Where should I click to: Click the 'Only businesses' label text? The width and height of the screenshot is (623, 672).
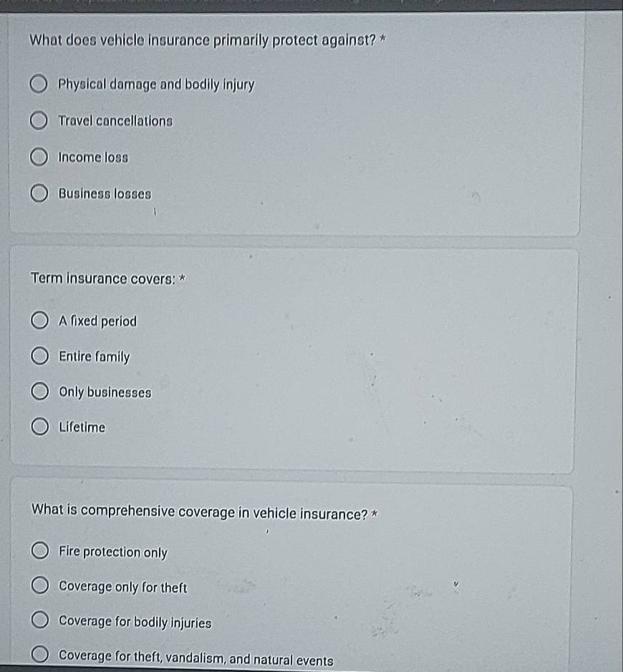(x=105, y=392)
